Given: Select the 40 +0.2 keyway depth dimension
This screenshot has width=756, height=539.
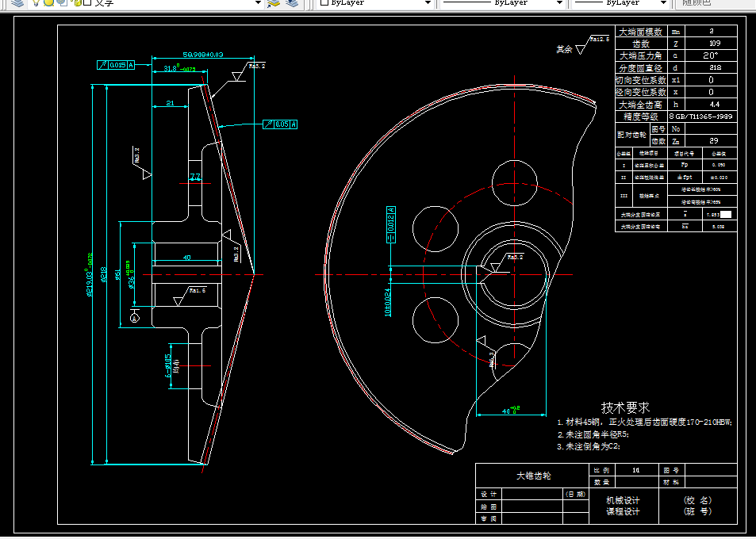Looking at the screenshot, I should tap(511, 410).
